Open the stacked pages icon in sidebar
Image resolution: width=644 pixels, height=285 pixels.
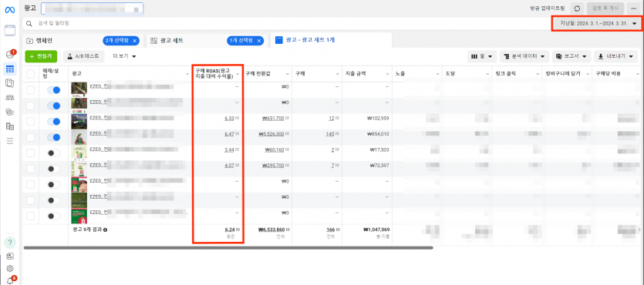pyautogui.click(x=10, y=83)
